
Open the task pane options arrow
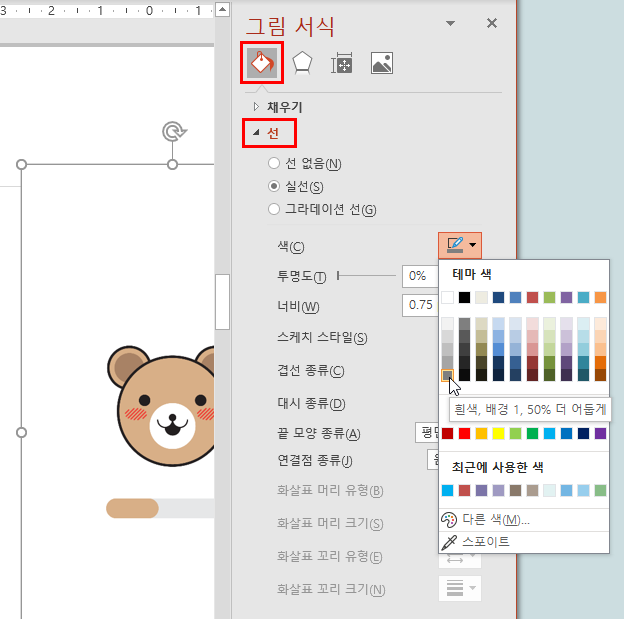pyautogui.click(x=450, y=23)
